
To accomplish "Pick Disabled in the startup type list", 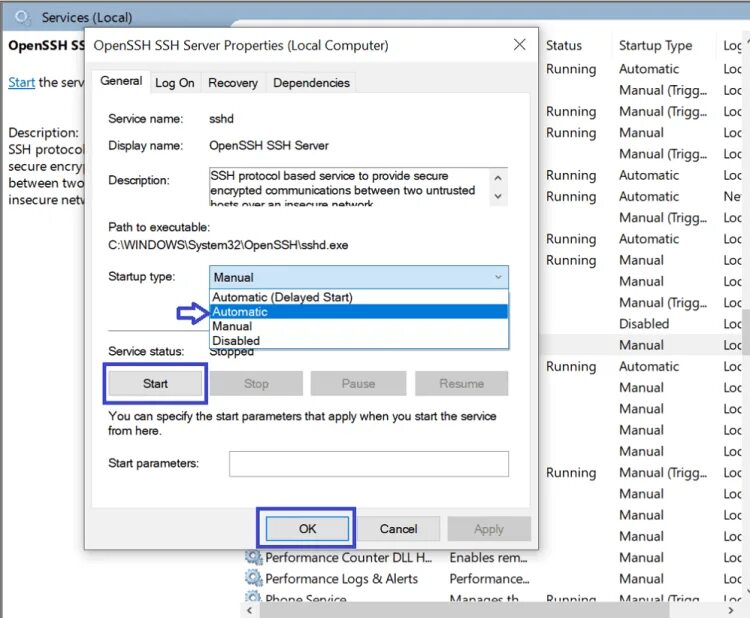I will pyautogui.click(x=359, y=341).
